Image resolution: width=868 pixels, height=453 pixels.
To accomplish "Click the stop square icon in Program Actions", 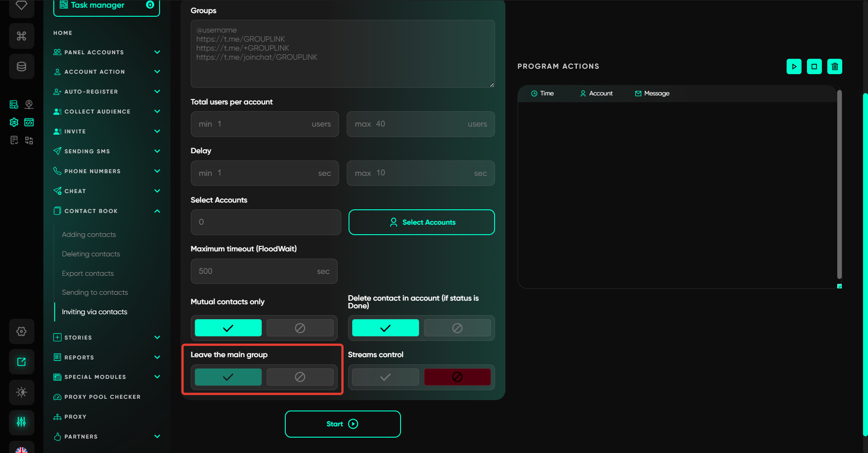I will pyautogui.click(x=814, y=66).
